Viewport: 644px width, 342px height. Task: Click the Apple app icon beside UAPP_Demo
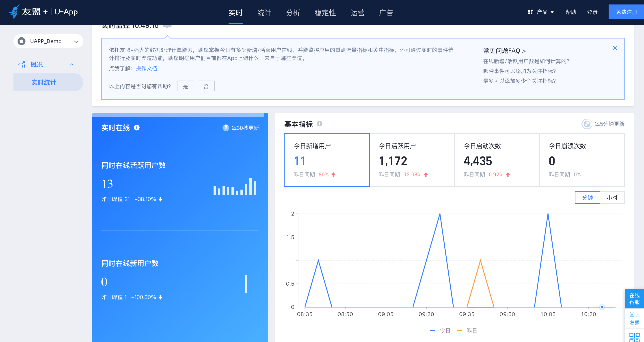tap(22, 41)
